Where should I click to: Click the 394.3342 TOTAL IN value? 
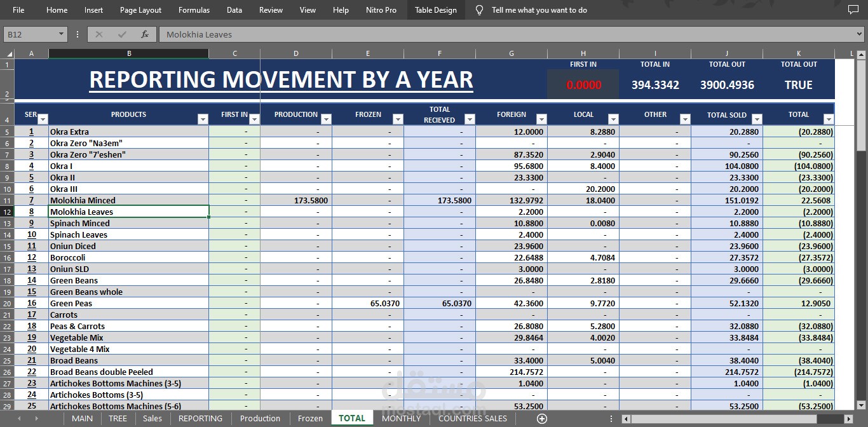pyautogui.click(x=655, y=85)
